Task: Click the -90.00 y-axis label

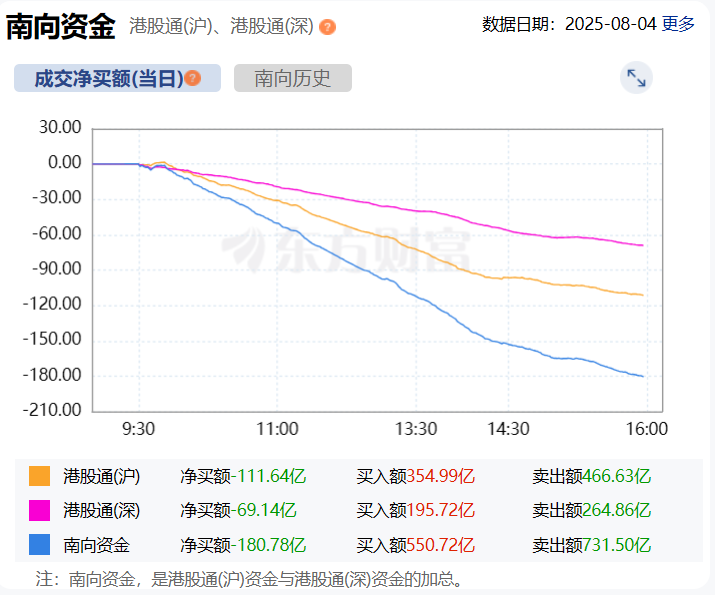Action: click(x=57, y=269)
